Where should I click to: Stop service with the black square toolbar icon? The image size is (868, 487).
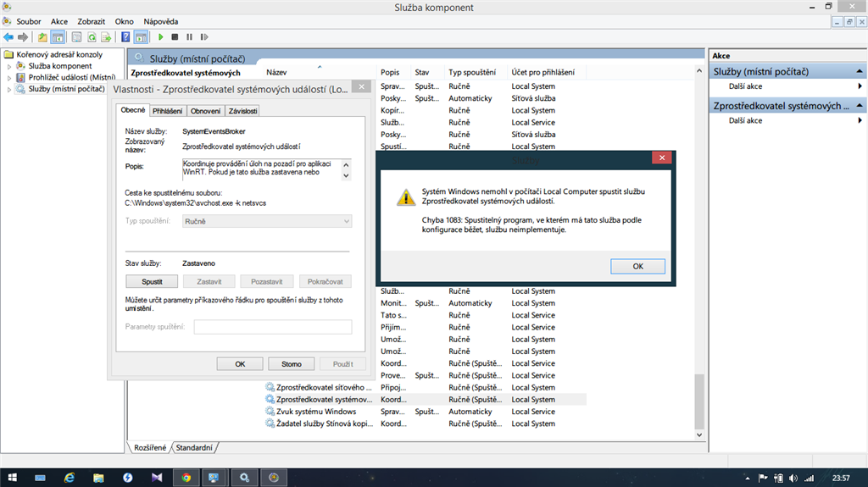(175, 37)
